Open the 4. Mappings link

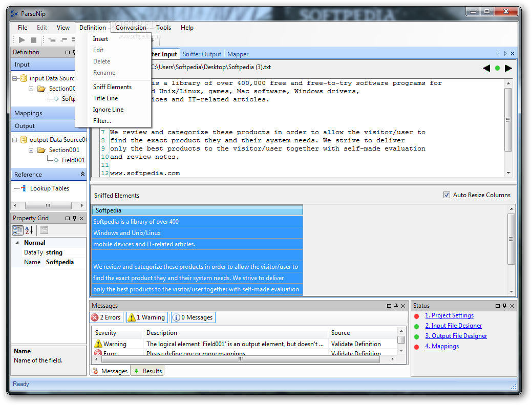click(x=442, y=346)
